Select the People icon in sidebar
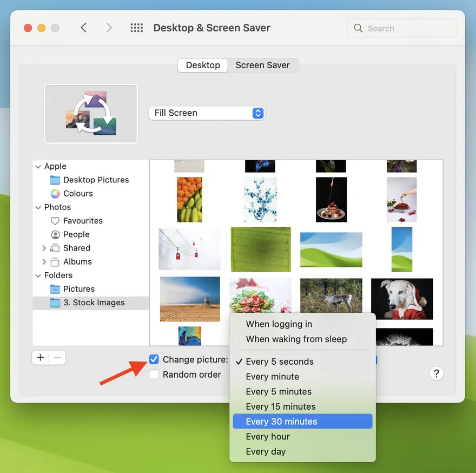The image size is (476, 473). (x=55, y=234)
